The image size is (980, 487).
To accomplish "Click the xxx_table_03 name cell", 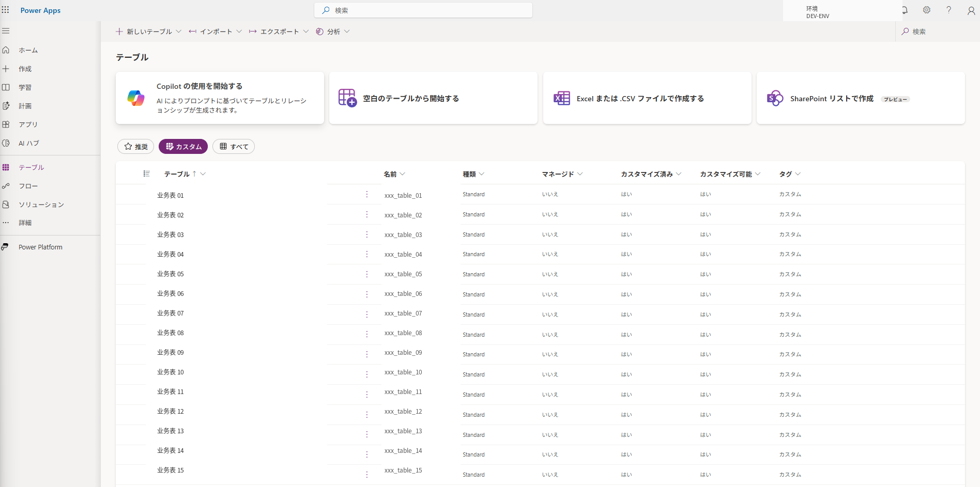I will click(x=403, y=234).
